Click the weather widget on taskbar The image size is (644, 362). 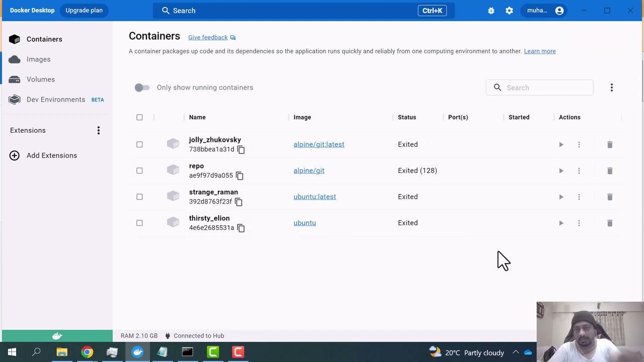[467, 352]
